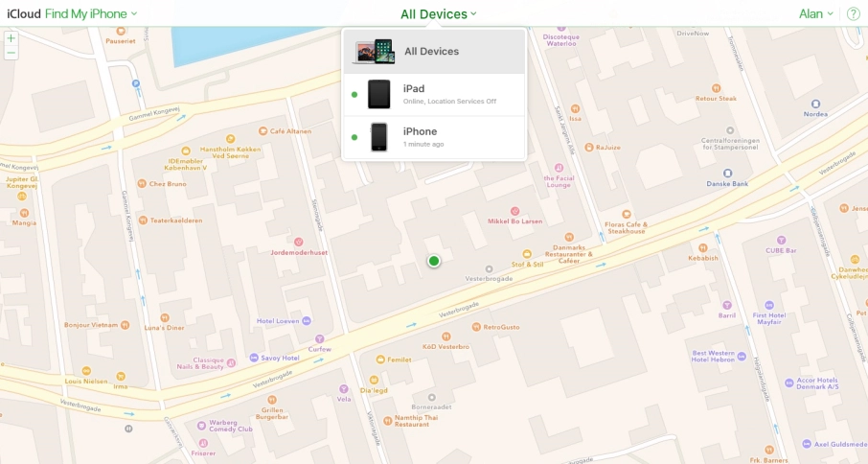The height and width of the screenshot is (464, 868).
Task: Click the Mikkel Bo Larsen marker
Action: coord(514,211)
